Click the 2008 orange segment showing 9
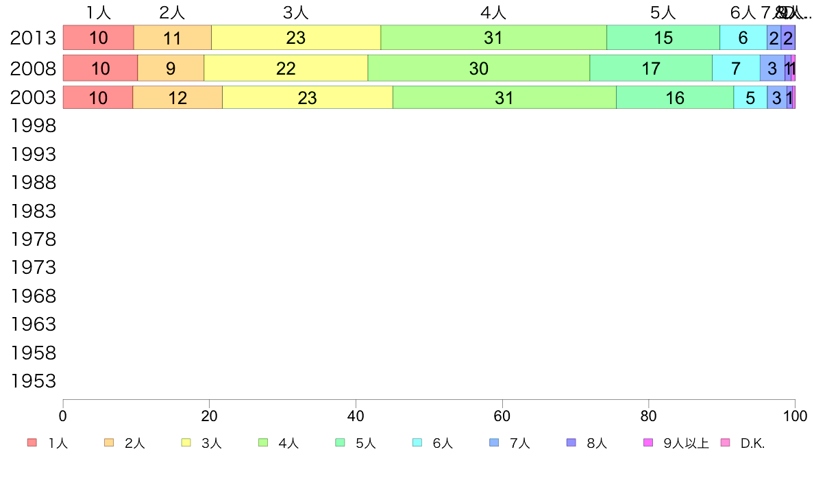 coord(171,68)
